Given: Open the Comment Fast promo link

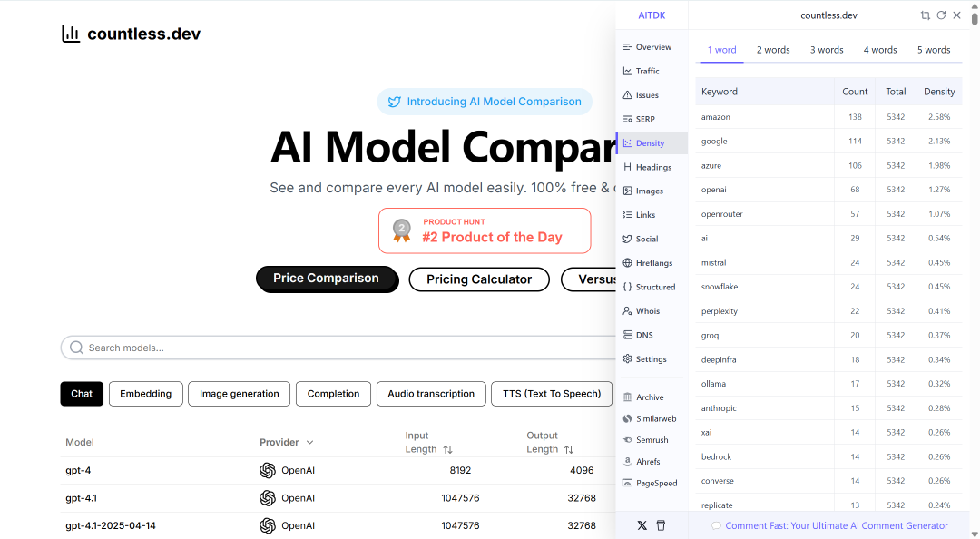Looking at the screenshot, I should click(830, 526).
